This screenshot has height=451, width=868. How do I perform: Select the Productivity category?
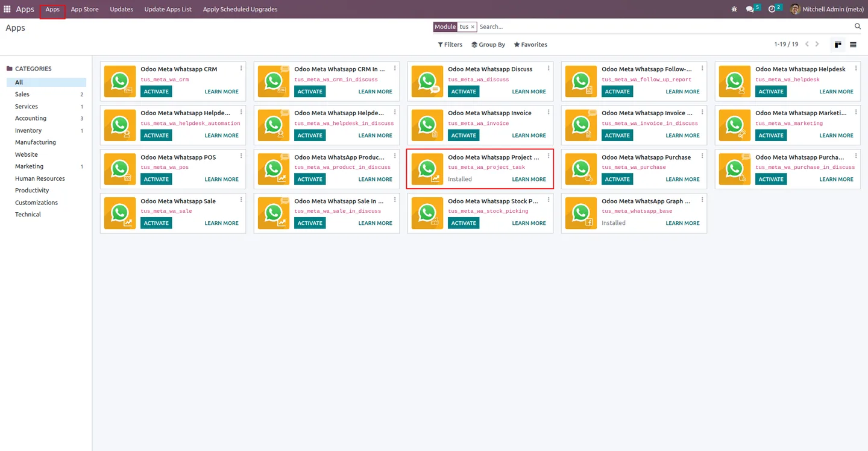pyautogui.click(x=46, y=191)
